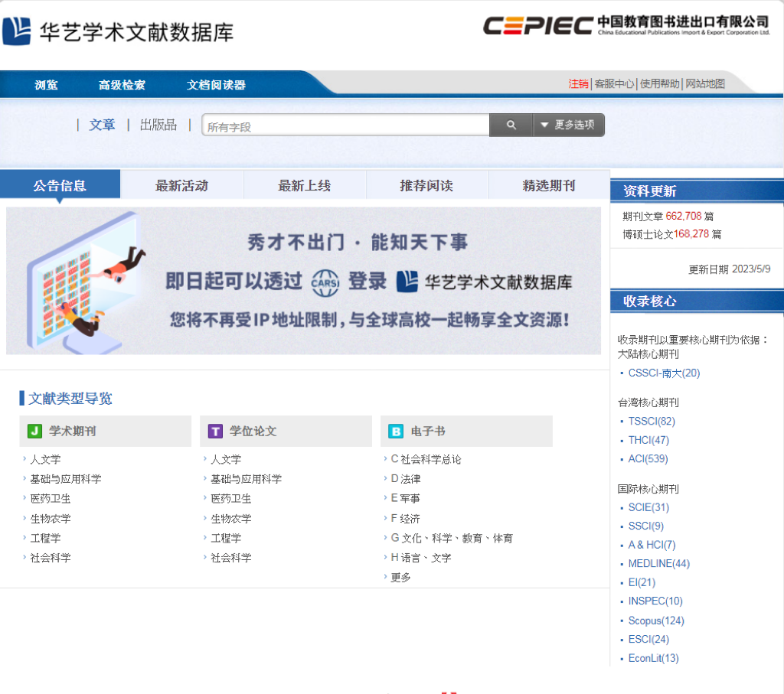Click the 华艺 logo icon
The image size is (784, 694).
click(x=18, y=29)
